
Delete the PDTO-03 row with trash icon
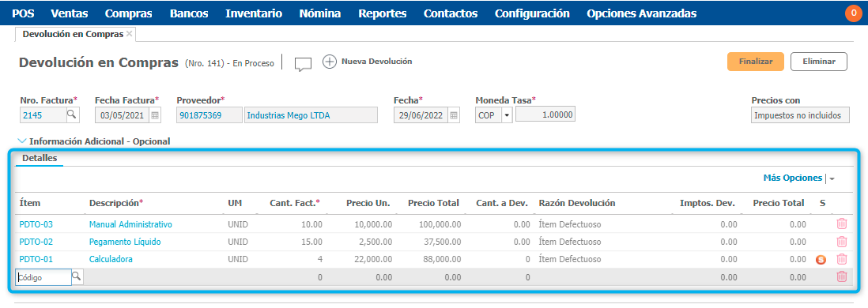tap(841, 224)
